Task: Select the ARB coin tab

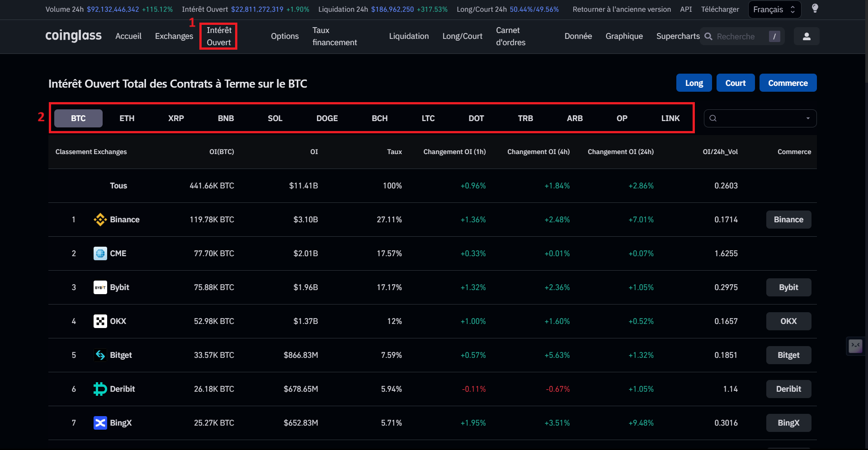Action: point(575,118)
